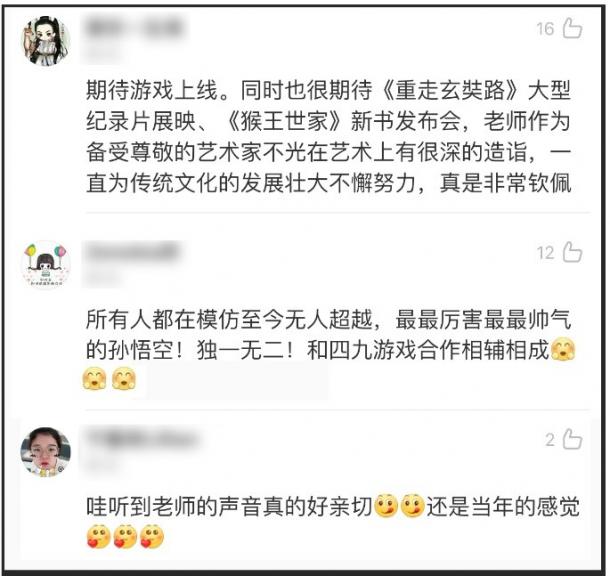
Task: View the third commenter's selfie avatar
Action: coord(46,452)
